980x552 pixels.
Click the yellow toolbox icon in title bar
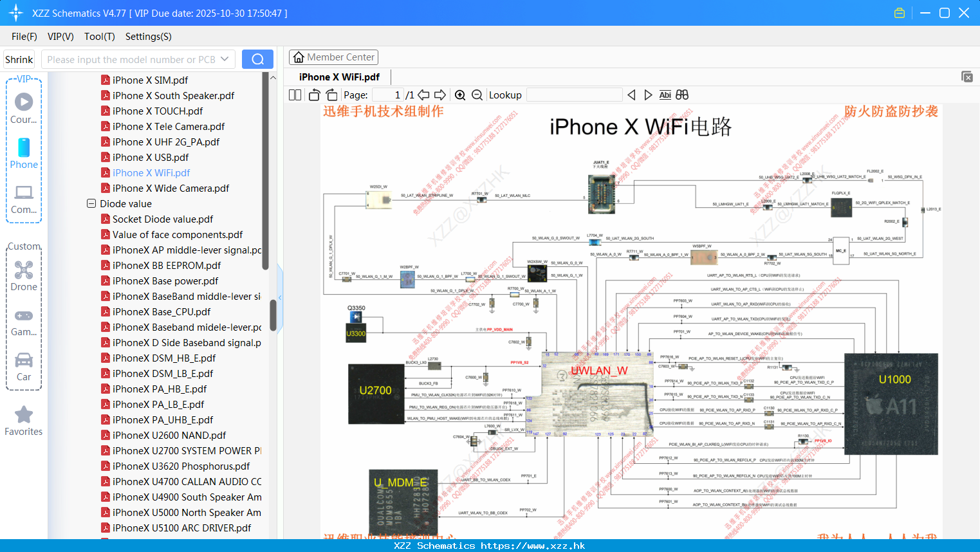[x=900, y=13]
